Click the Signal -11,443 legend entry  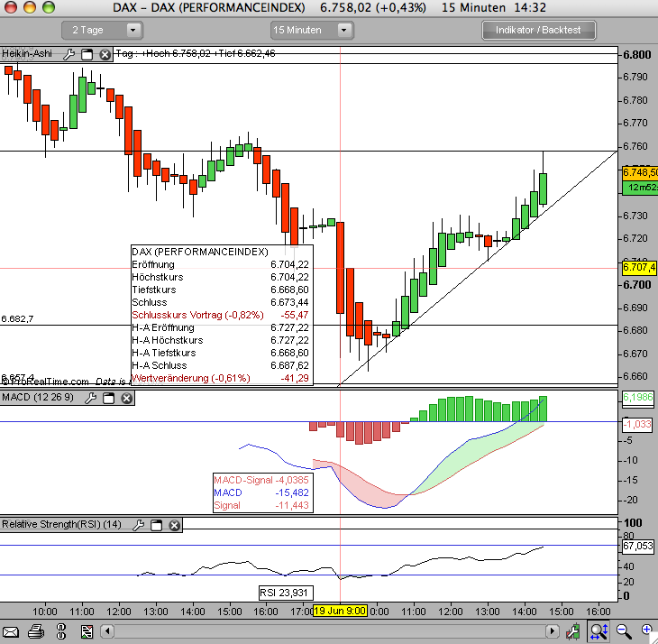coord(261,505)
